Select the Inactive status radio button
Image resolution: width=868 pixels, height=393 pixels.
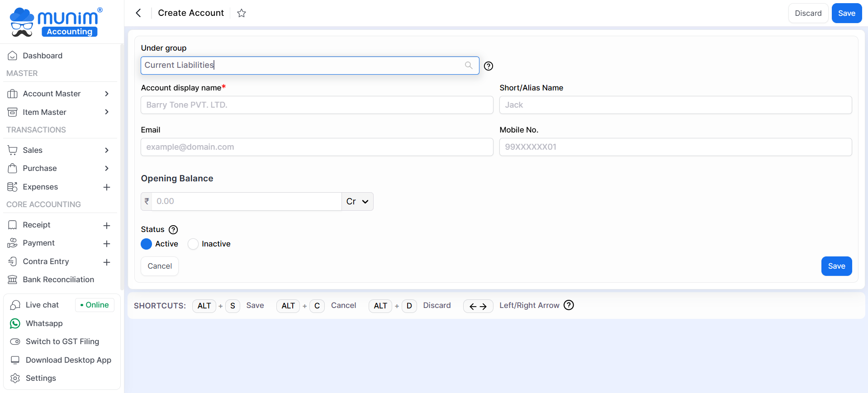(193, 244)
